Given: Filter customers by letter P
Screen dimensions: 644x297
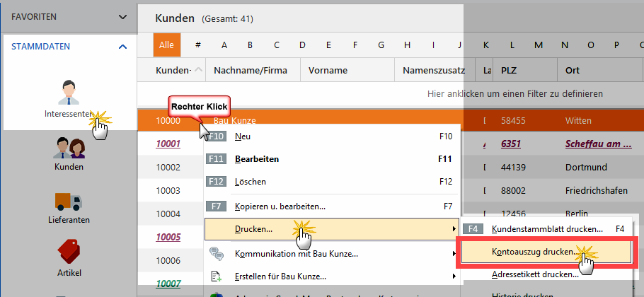Looking at the screenshot, I should pos(616,45).
